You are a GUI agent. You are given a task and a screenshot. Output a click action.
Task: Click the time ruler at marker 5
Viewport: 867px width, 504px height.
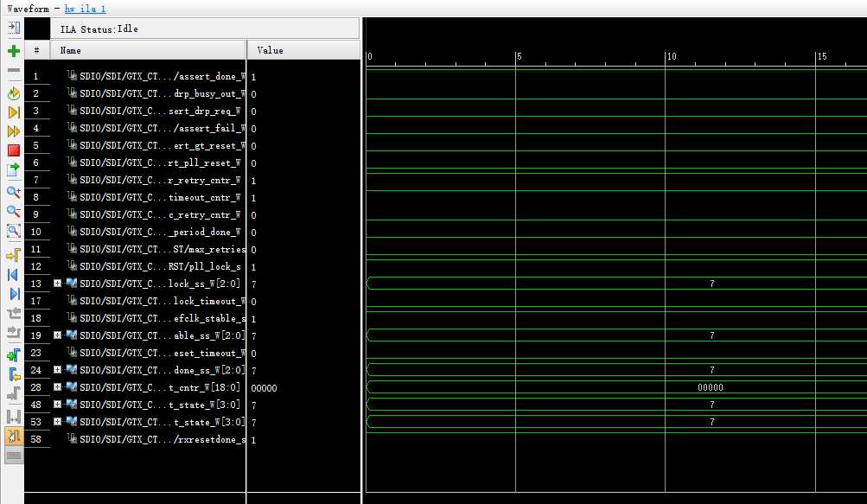click(518, 56)
